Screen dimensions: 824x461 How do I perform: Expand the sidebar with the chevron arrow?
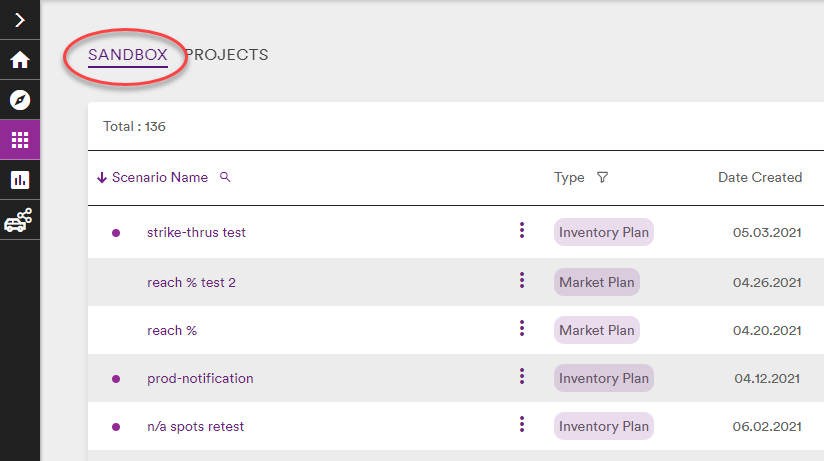20,20
